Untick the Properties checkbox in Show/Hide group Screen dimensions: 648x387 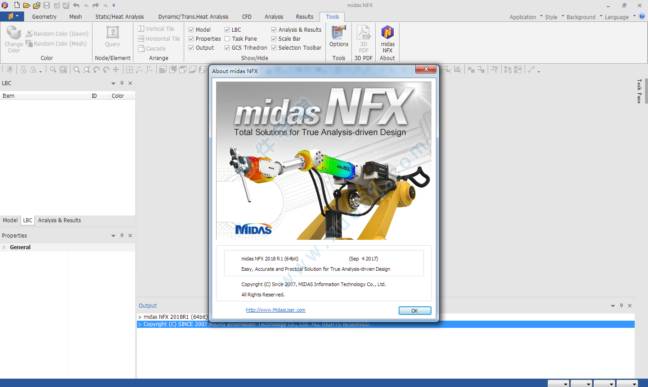(191, 38)
